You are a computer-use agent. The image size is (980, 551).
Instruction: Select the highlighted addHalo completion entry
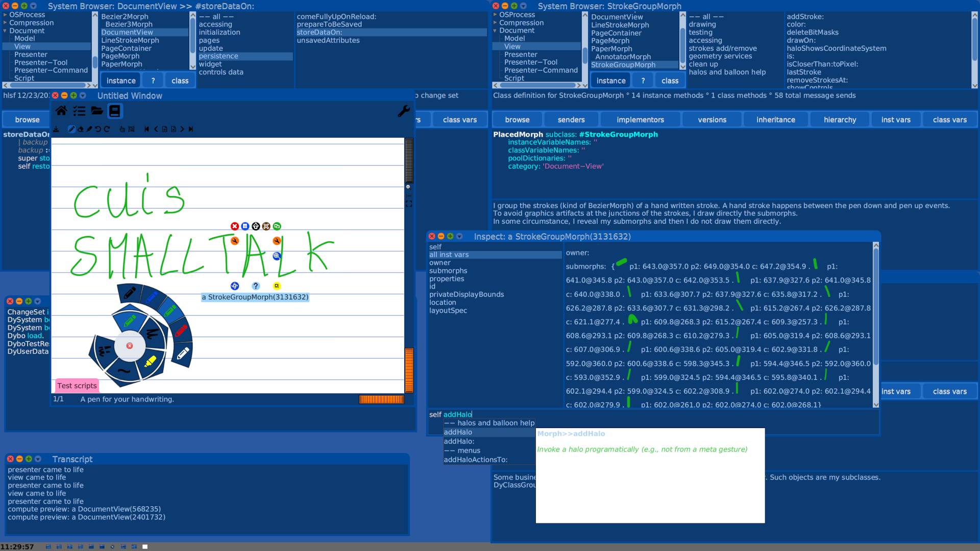pyautogui.click(x=489, y=432)
